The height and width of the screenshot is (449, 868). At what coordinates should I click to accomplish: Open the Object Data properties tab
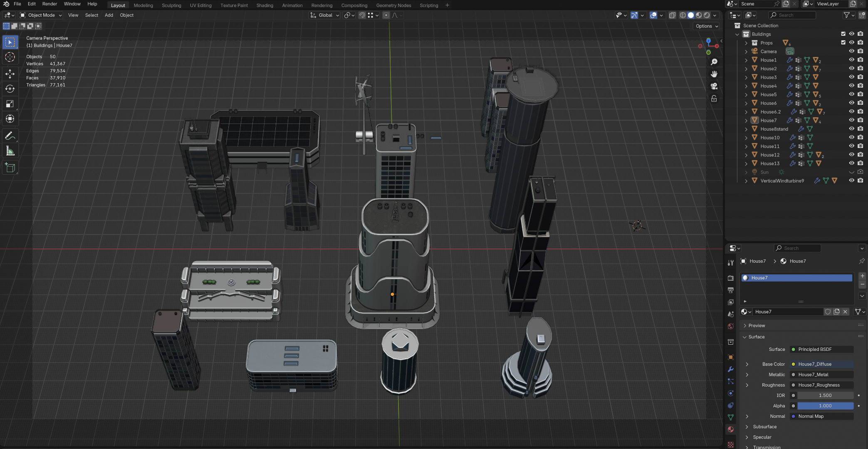pyautogui.click(x=731, y=417)
